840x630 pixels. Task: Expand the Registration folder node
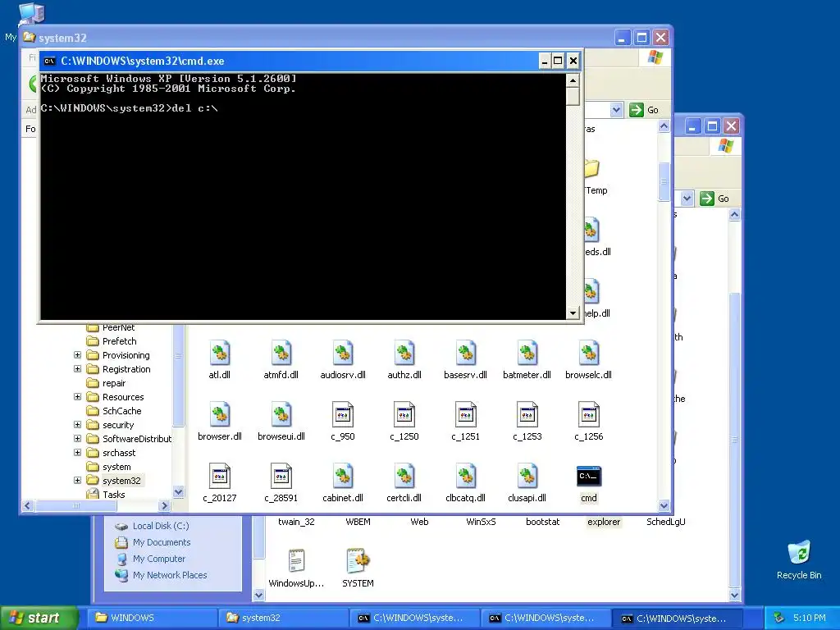pos(78,369)
